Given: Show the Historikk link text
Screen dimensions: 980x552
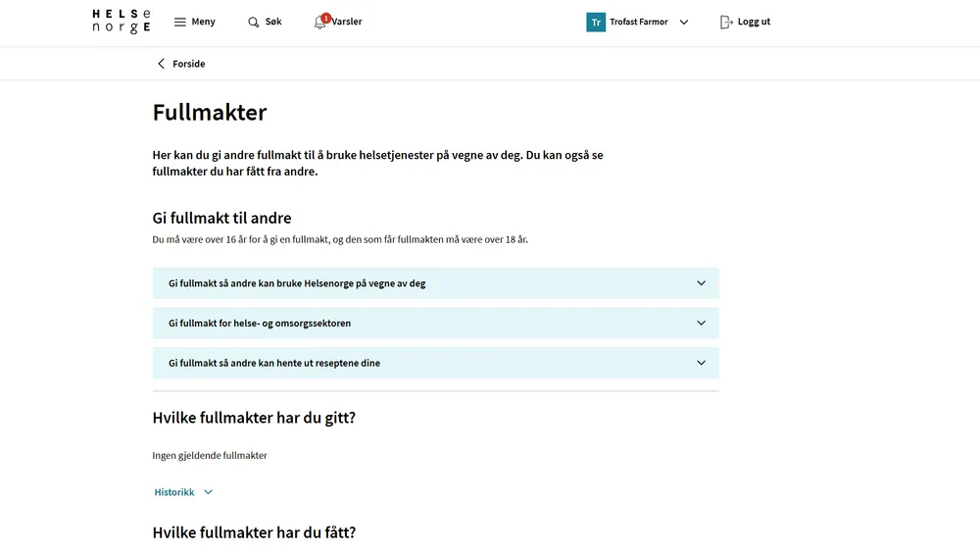Looking at the screenshot, I should pos(174,492).
